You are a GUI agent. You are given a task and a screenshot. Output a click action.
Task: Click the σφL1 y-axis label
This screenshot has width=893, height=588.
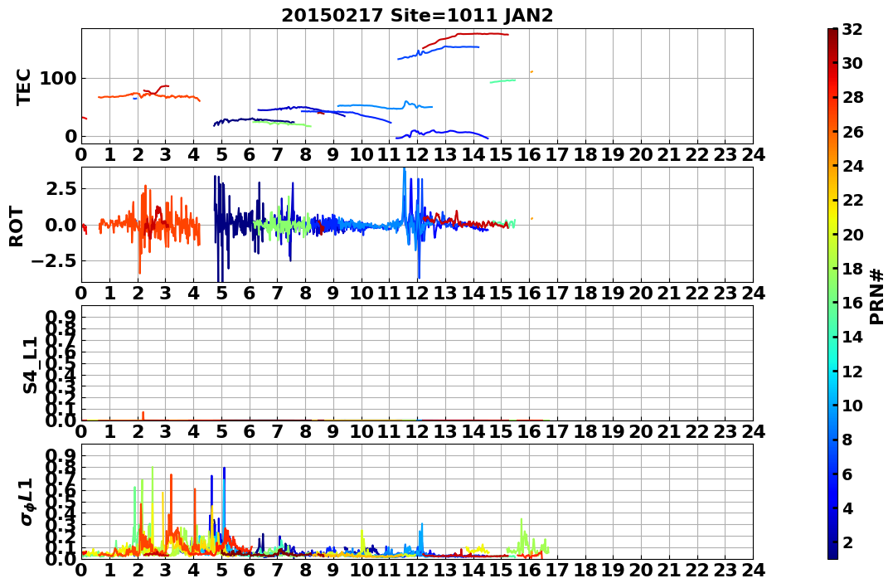click(27, 502)
